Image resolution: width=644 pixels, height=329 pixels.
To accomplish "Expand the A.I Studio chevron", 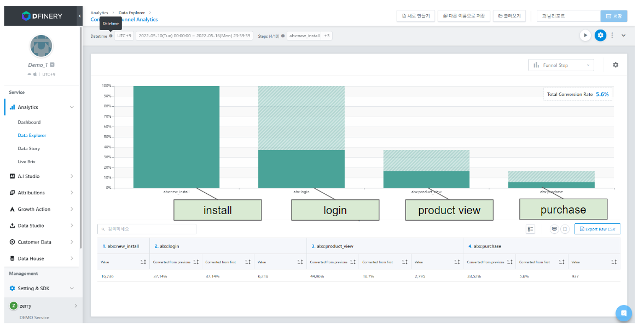I will (72, 176).
